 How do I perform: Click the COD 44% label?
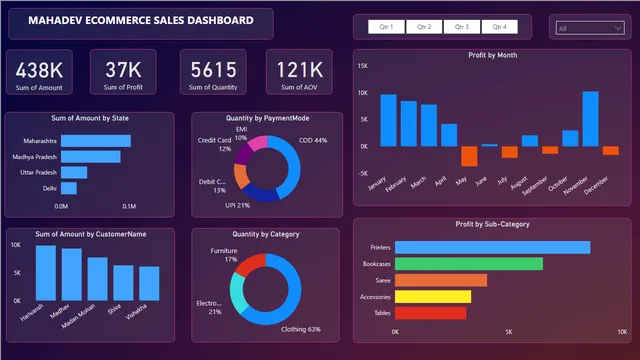313,140
